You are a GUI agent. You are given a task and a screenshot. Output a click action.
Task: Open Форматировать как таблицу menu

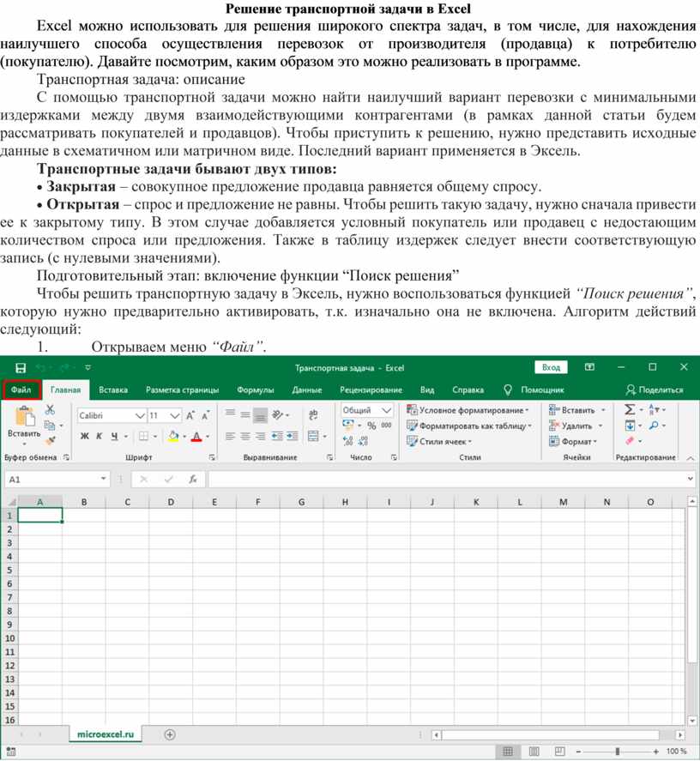click(469, 426)
